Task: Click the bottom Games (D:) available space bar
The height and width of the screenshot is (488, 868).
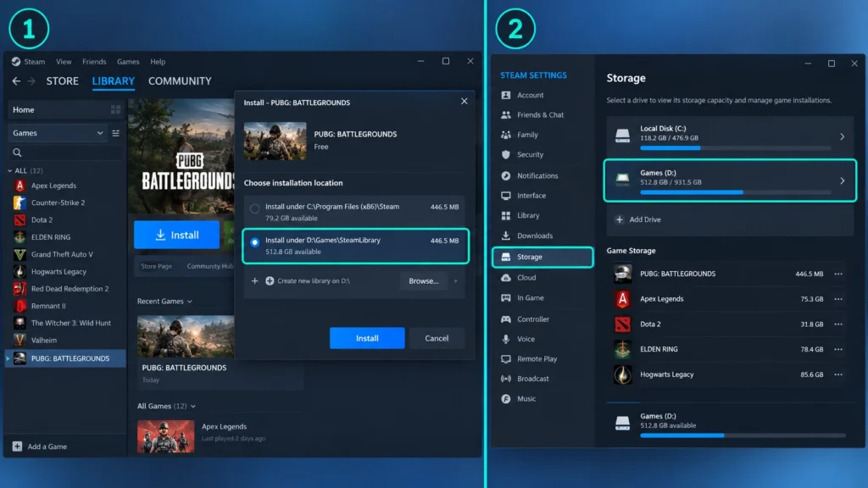Action: pos(743,435)
